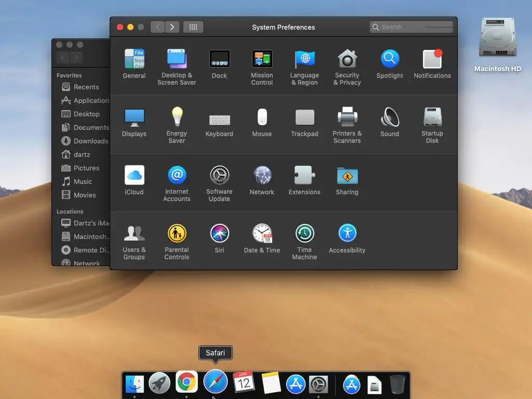The height and width of the screenshot is (399, 532).
Task: Open Notifications preferences
Action: 432,63
